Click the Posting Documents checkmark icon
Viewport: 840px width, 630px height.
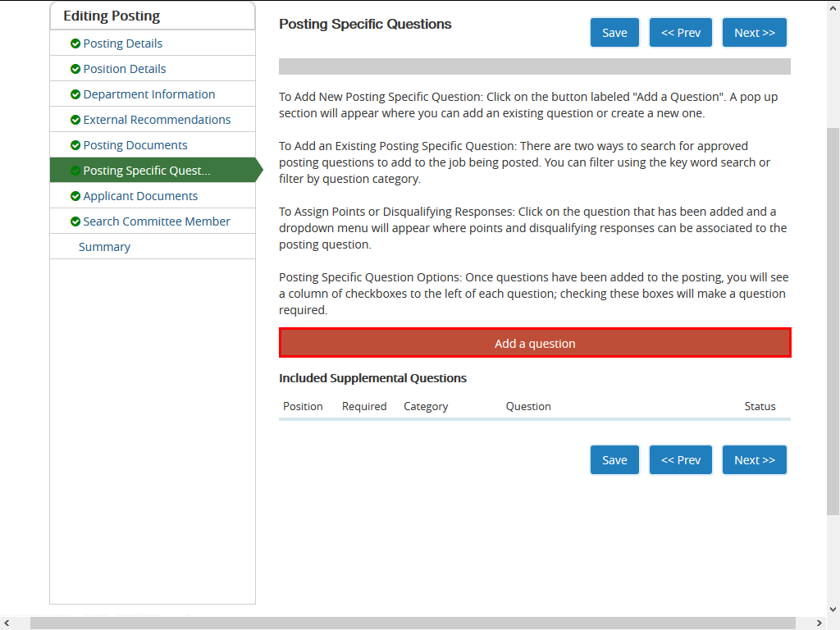tap(75, 145)
